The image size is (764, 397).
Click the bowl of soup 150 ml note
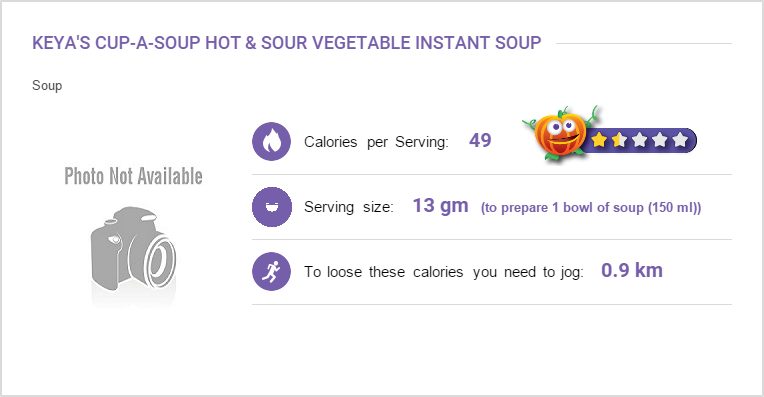pos(591,208)
